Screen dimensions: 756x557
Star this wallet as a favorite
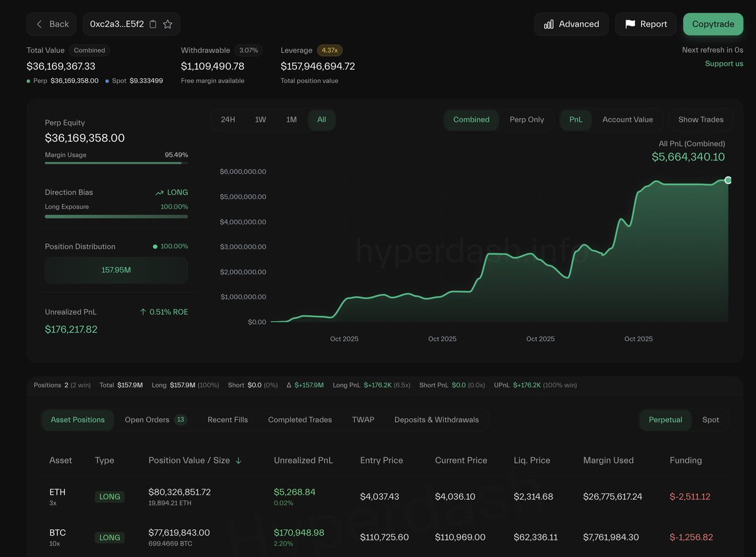[x=168, y=24]
